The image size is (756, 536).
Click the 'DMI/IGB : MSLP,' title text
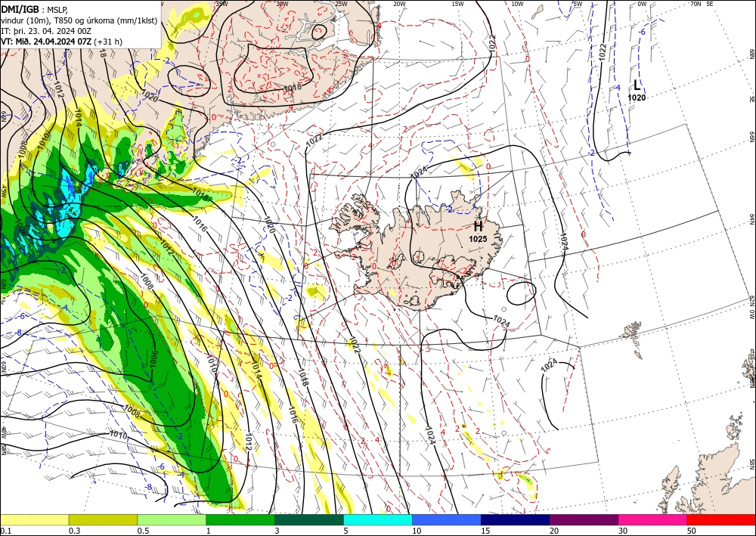coord(34,10)
